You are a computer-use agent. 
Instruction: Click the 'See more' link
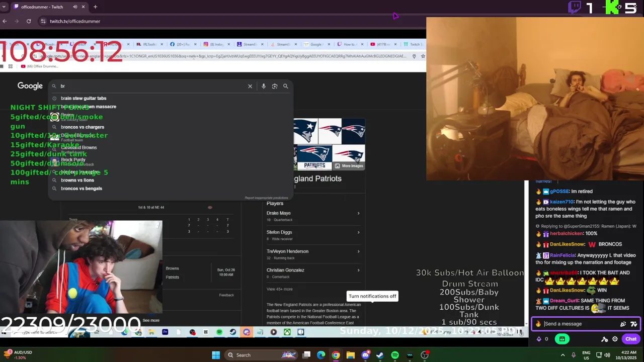(151, 320)
